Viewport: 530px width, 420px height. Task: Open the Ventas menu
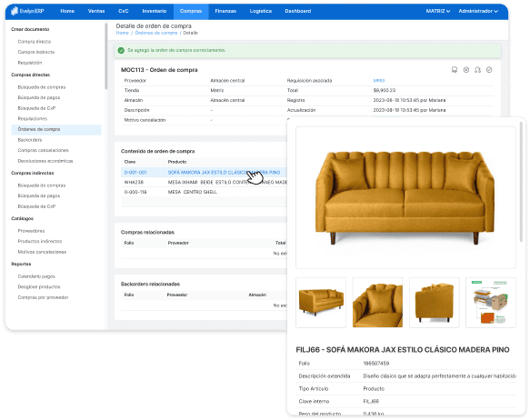[x=96, y=11]
